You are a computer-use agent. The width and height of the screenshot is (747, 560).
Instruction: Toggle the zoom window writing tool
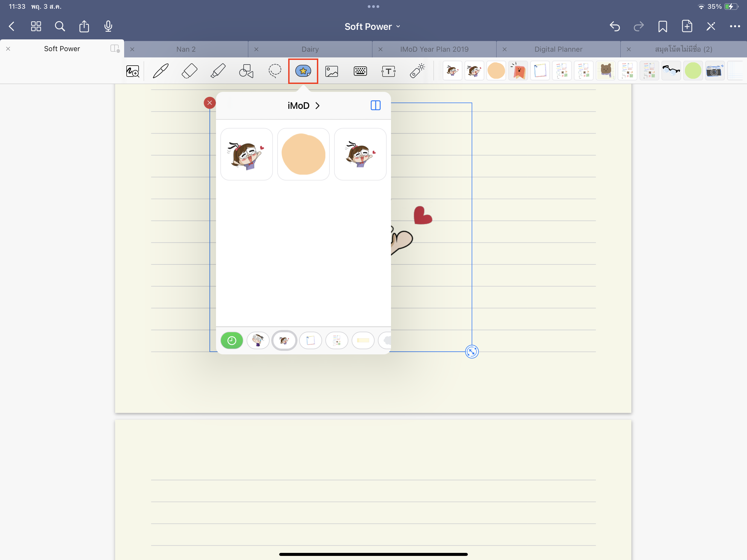133,71
